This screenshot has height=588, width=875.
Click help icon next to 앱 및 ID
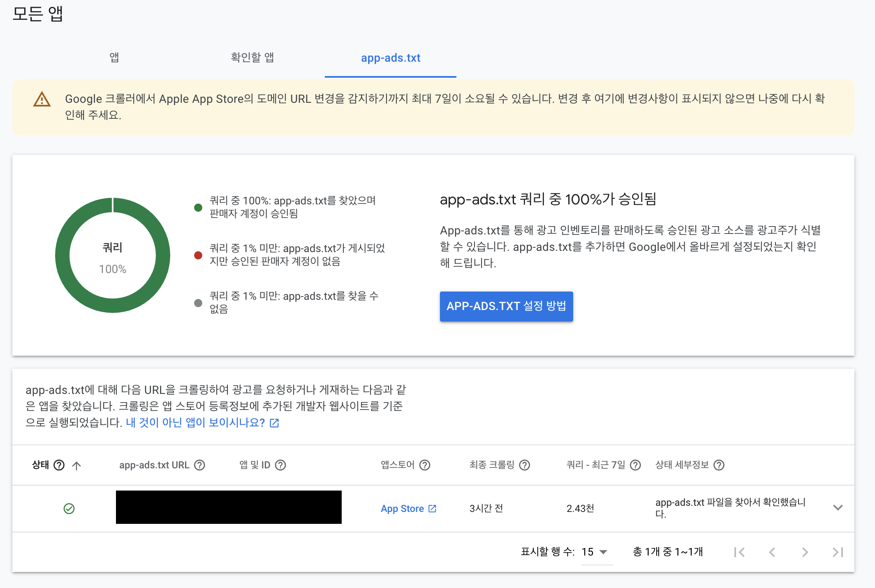point(280,465)
